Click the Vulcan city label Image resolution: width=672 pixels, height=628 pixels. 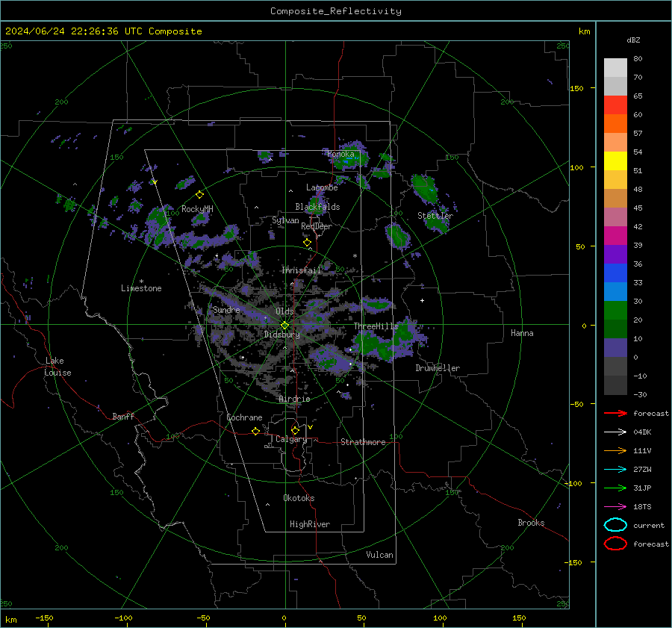(x=379, y=555)
